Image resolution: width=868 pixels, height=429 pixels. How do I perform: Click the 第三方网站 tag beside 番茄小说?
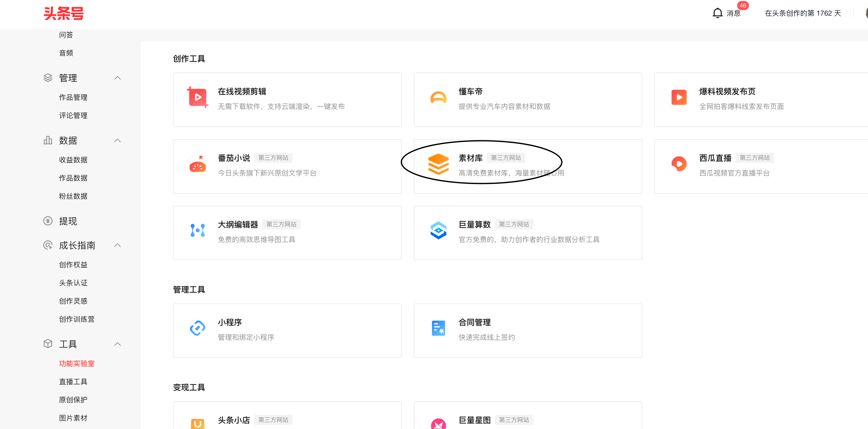click(273, 158)
